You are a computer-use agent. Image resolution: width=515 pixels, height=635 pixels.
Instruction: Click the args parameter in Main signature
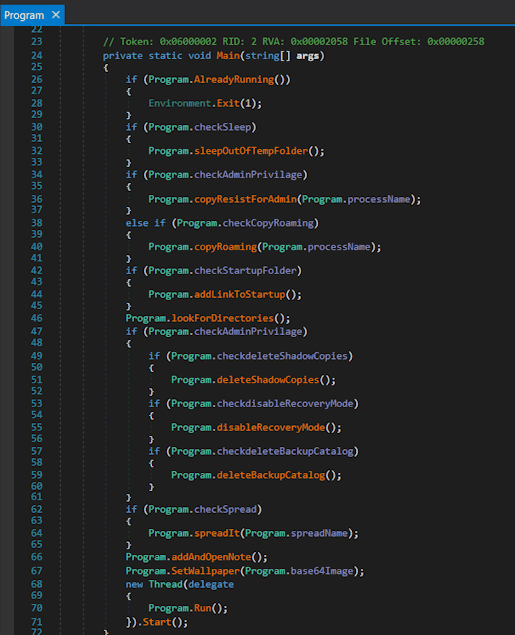(x=307, y=55)
